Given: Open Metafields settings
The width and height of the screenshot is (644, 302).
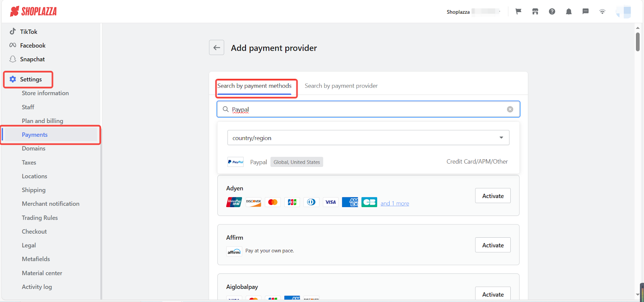Looking at the screenshot, I should pyautogui.click(x=36, y=259).
